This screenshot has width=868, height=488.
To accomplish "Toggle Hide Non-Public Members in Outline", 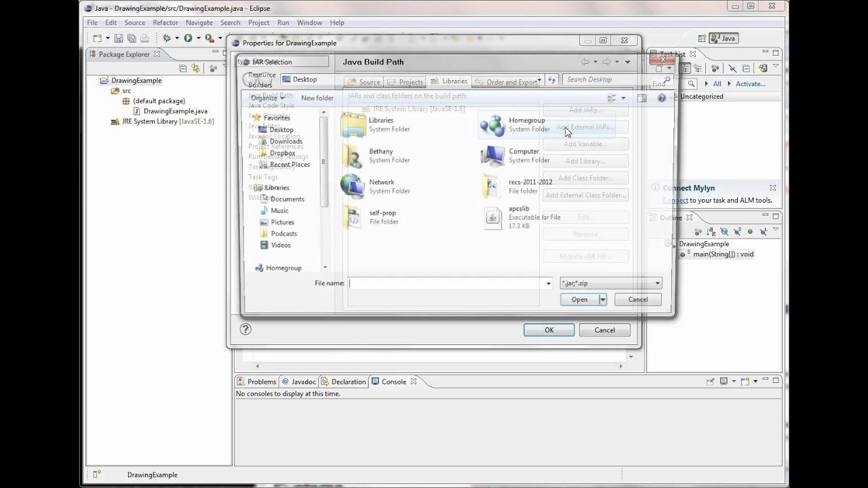I will coord(750,232).
